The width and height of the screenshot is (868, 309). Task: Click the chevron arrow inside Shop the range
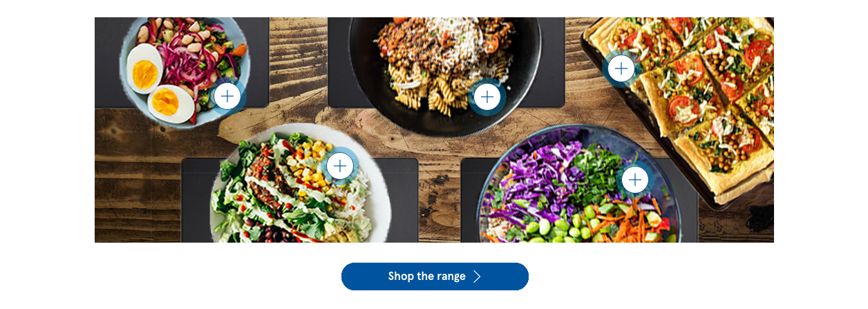(x=477, y=277)
